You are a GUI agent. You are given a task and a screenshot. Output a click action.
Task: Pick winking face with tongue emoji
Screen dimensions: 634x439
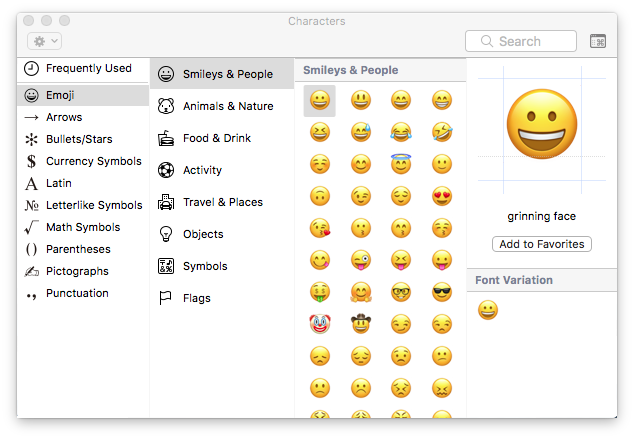361,260
